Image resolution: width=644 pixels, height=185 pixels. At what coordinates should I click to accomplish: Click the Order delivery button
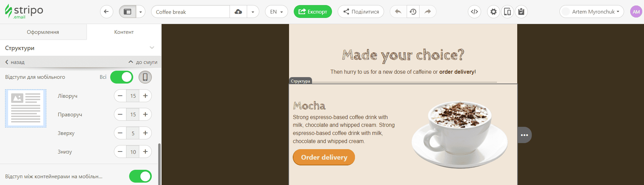coord(324,157)
